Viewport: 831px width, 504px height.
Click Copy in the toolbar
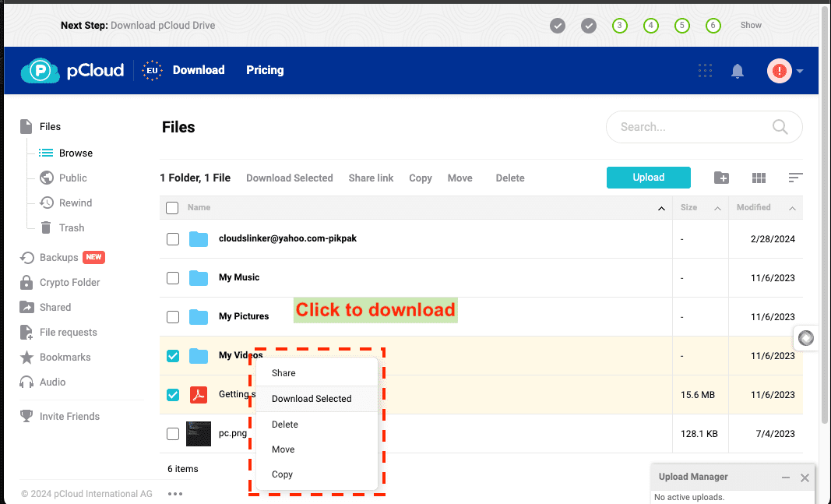coord(421,178)
